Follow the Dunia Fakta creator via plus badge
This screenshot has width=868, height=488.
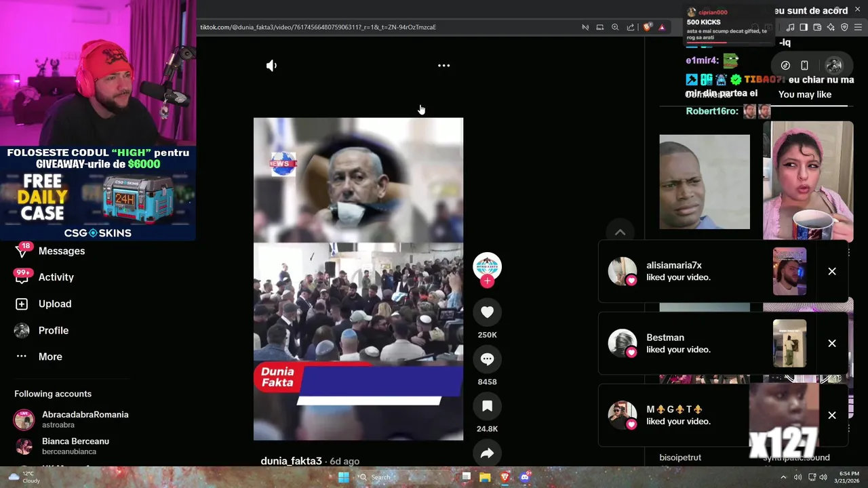pos(487,281)
